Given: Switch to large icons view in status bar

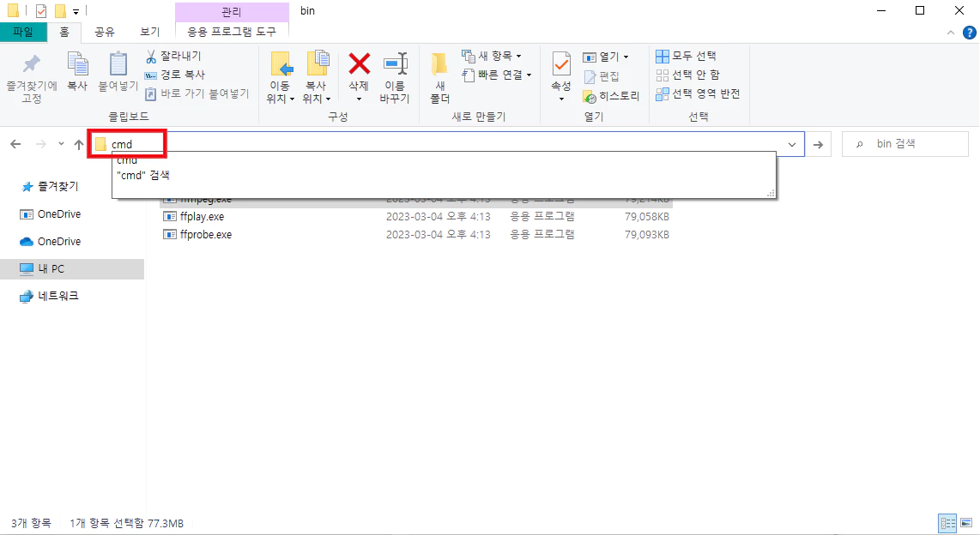Looking at the screenshot, I should (x=965, y=523).
